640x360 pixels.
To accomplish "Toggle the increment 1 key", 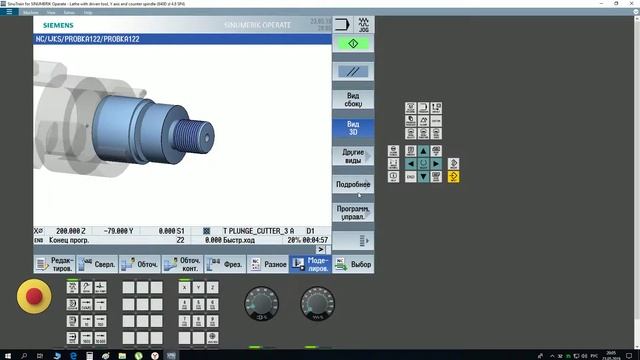I will 100,304.
